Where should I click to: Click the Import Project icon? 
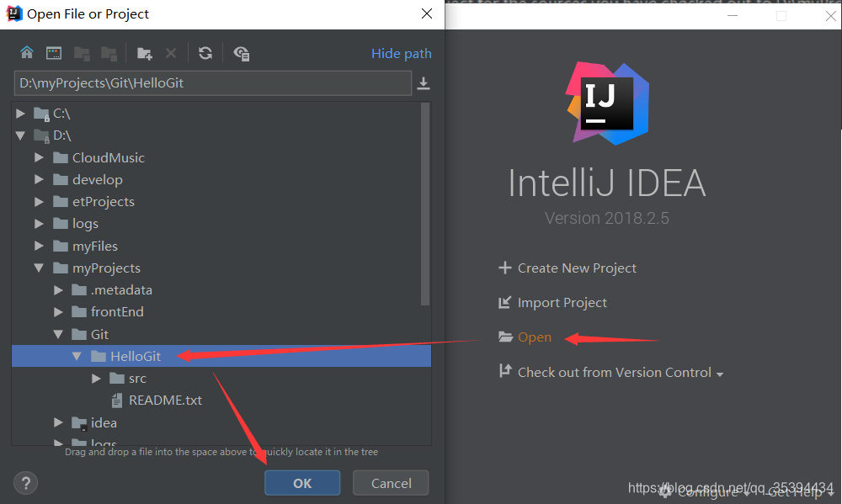coord(504,303)
